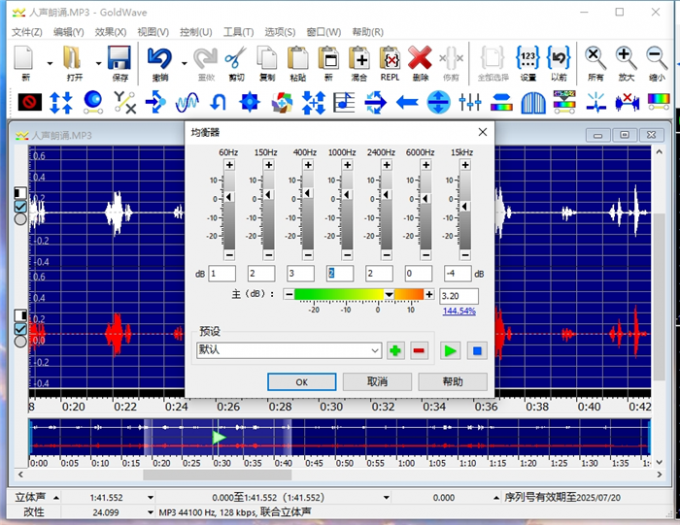Click the echo waveform effect icon
This screenshot has width=680, height=525.
click(187, 103)
